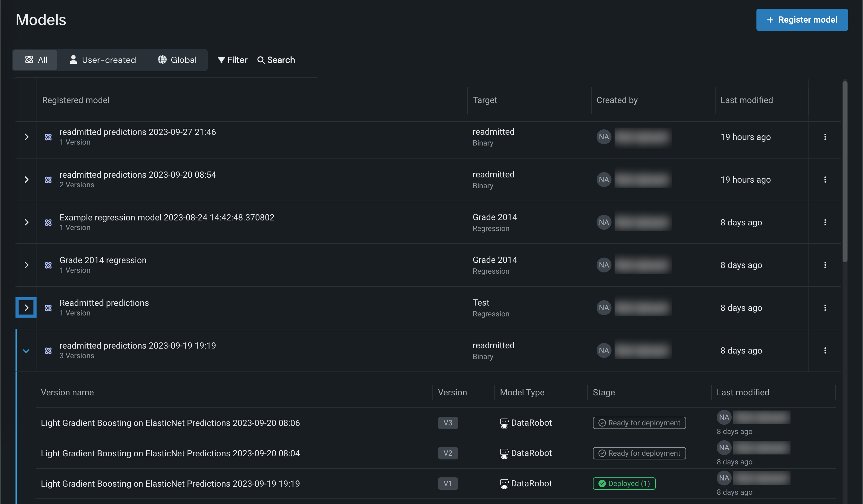This screenshot has width=863, height=504.
Task: Click the Search magnifier icon
Action: pos(261,60)
